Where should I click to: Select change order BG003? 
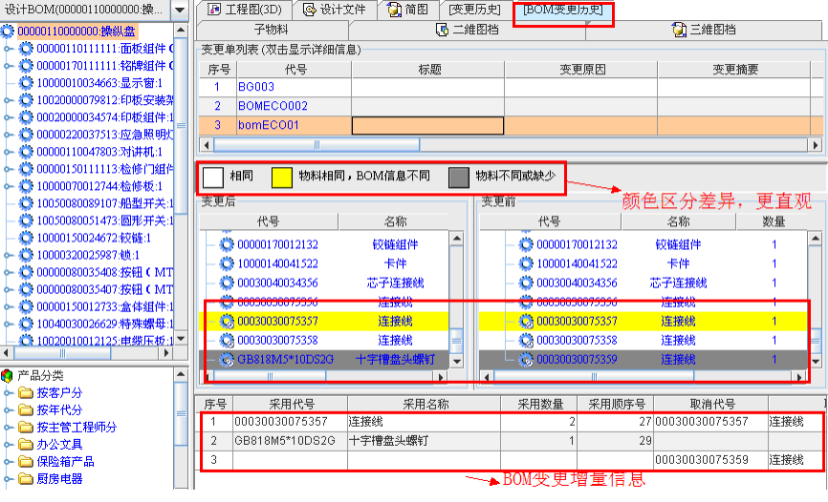click(x=256, y=87)
